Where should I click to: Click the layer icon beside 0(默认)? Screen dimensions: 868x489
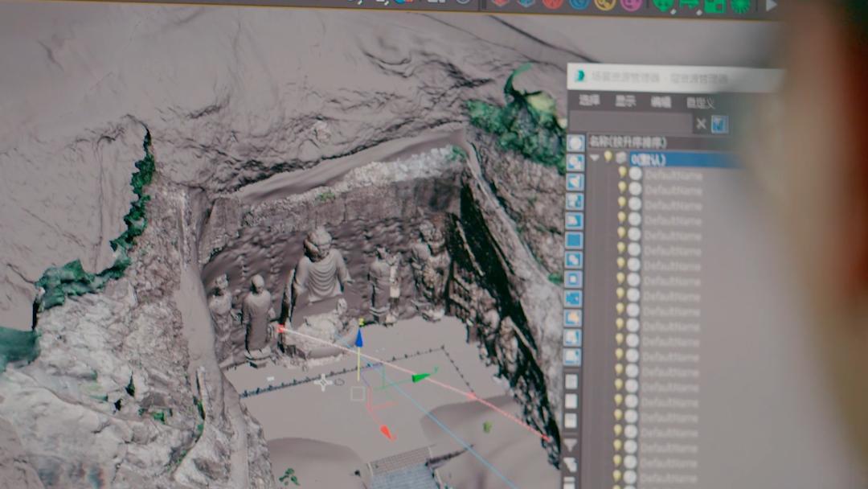pos(621,158)
